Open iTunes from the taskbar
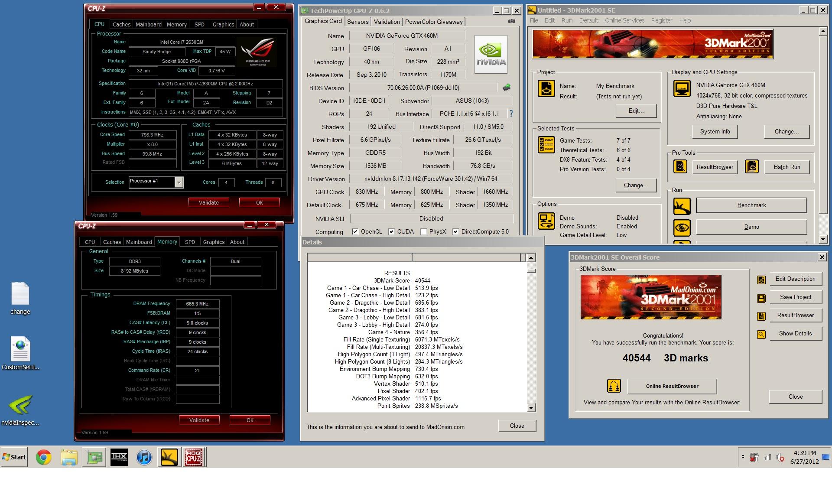 (x=144, y=457)
